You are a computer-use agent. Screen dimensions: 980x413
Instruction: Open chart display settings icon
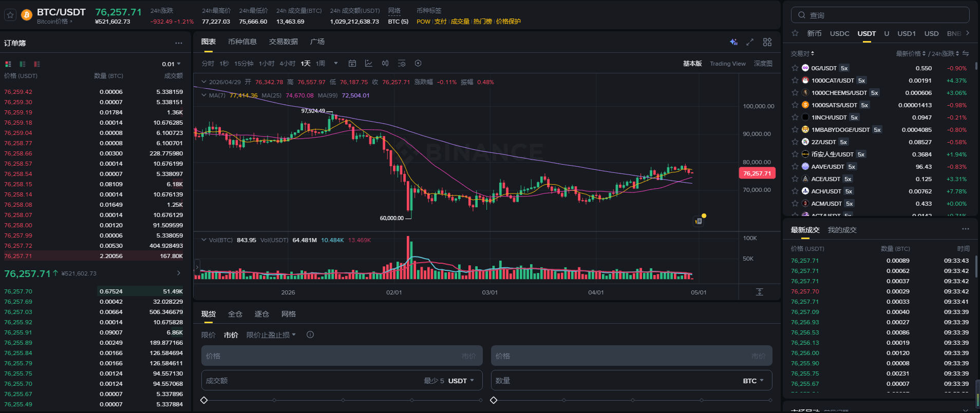[x=402, y=63]
